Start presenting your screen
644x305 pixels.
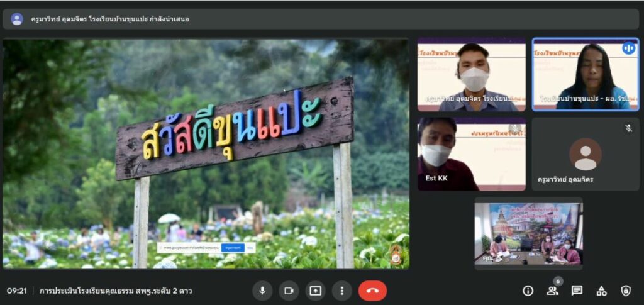coord(316,291)
